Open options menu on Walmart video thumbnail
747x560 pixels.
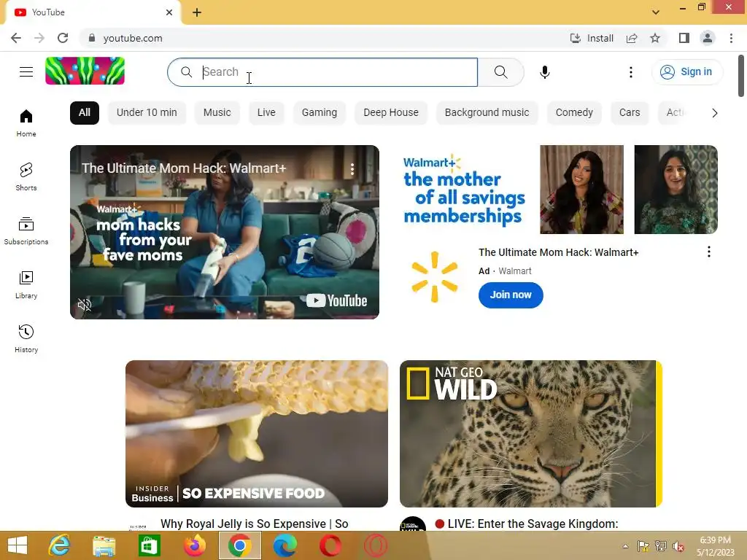(352, 168)
